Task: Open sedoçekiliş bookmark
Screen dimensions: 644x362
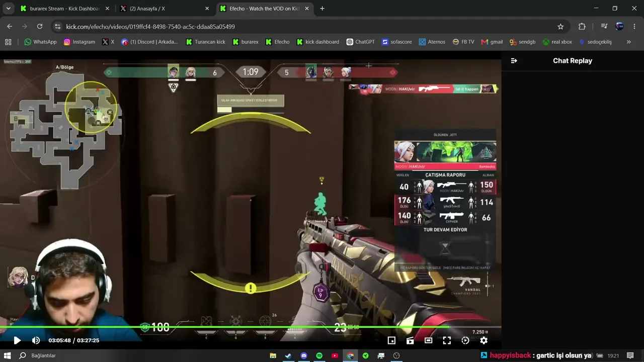Action: (x=595, y=42)
